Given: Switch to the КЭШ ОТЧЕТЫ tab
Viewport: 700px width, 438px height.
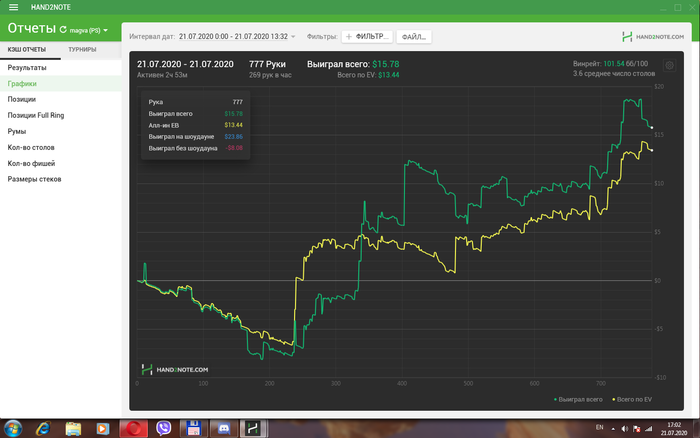Looking at the screenshot, I should [x=27, y=50].
